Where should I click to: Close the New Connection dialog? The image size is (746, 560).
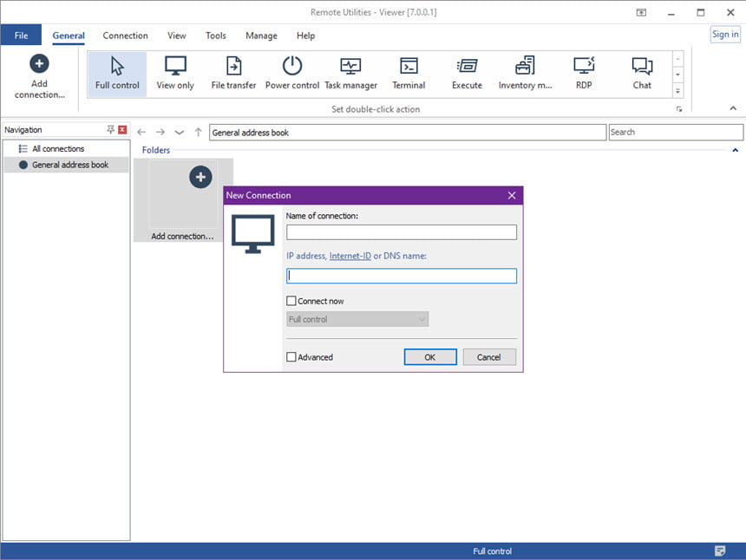point(512,195)
